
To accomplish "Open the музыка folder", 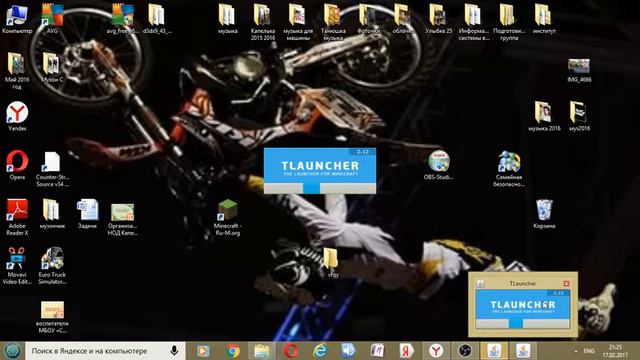I will [227, 19].
